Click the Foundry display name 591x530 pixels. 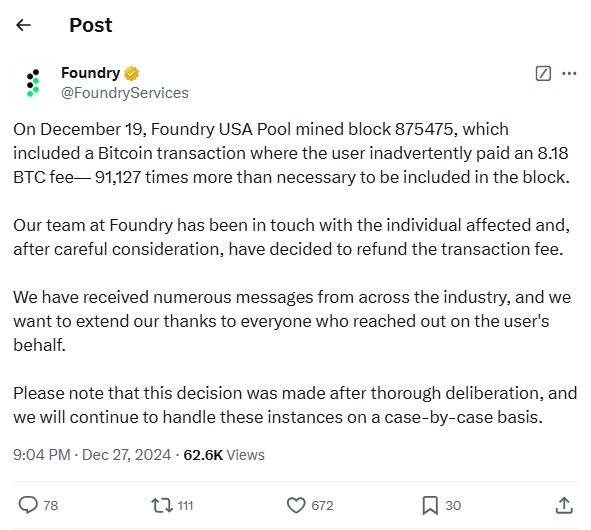click(90, 73)
